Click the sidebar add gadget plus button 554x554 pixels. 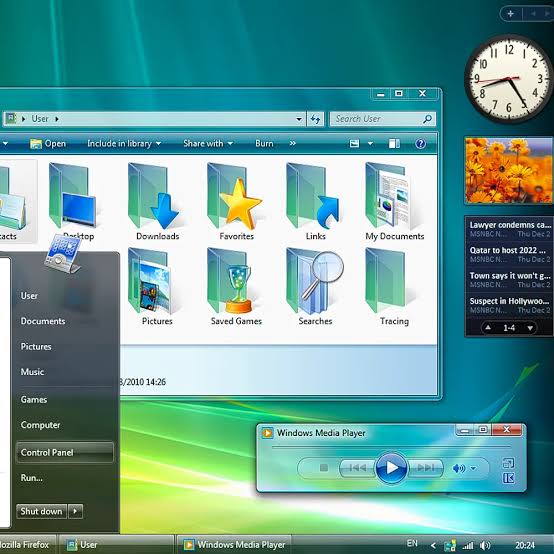tap(510, 14)
